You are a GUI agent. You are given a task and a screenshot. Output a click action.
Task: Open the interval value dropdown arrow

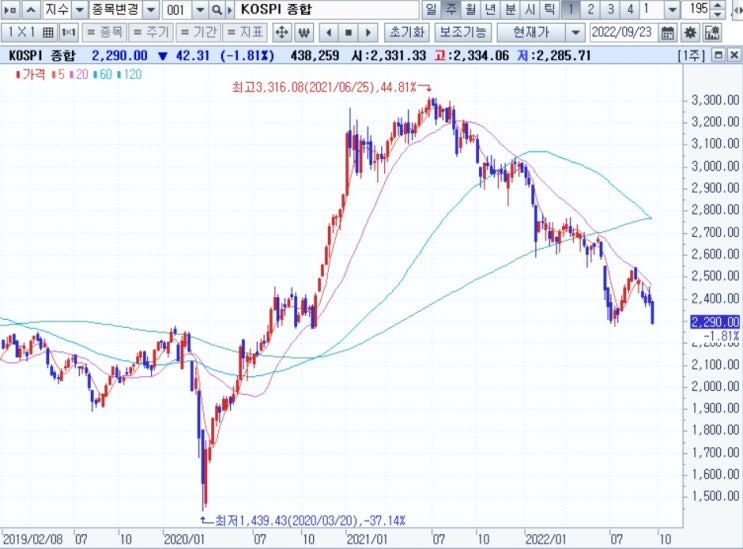tap(672, 9)
